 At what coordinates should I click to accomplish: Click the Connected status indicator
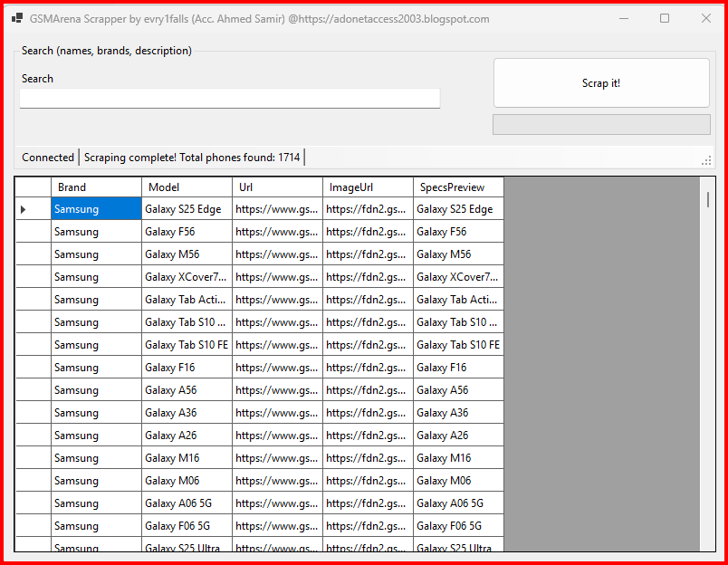pyautogui.click(x=47, y=157)
